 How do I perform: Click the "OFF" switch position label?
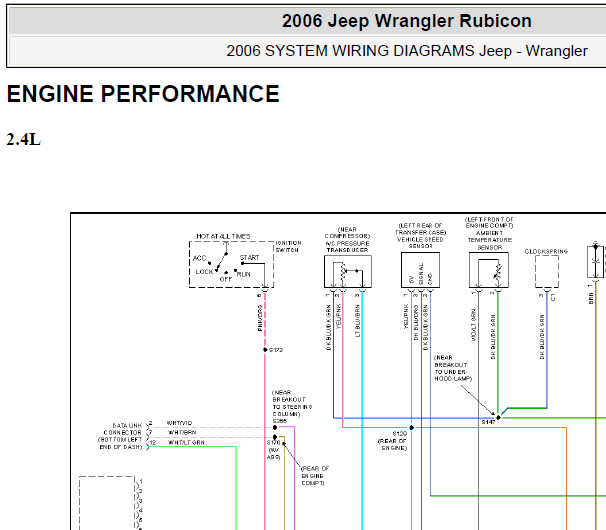pos(226,279)
